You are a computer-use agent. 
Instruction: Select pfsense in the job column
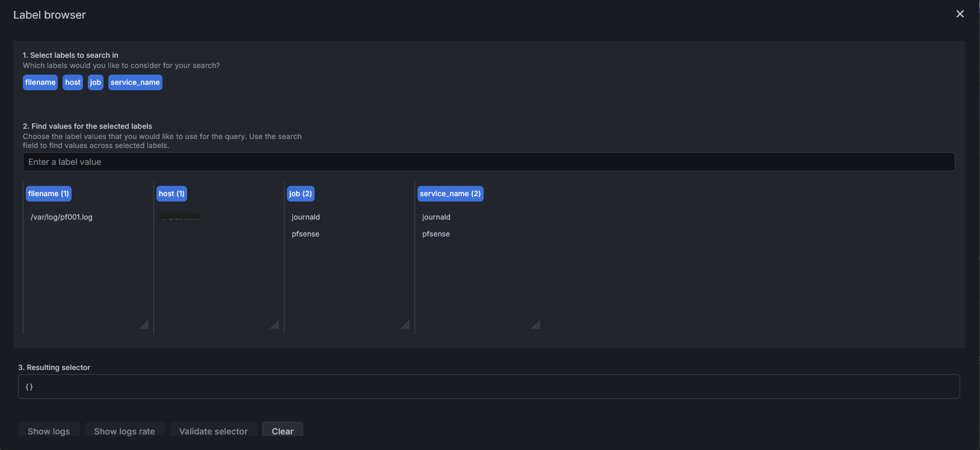(x=306, y=234)
